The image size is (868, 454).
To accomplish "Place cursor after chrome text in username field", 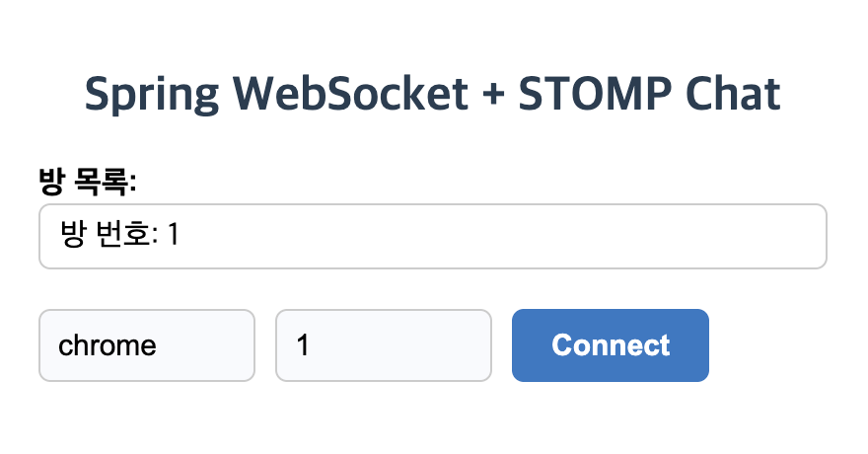I will tap(158, 345).
